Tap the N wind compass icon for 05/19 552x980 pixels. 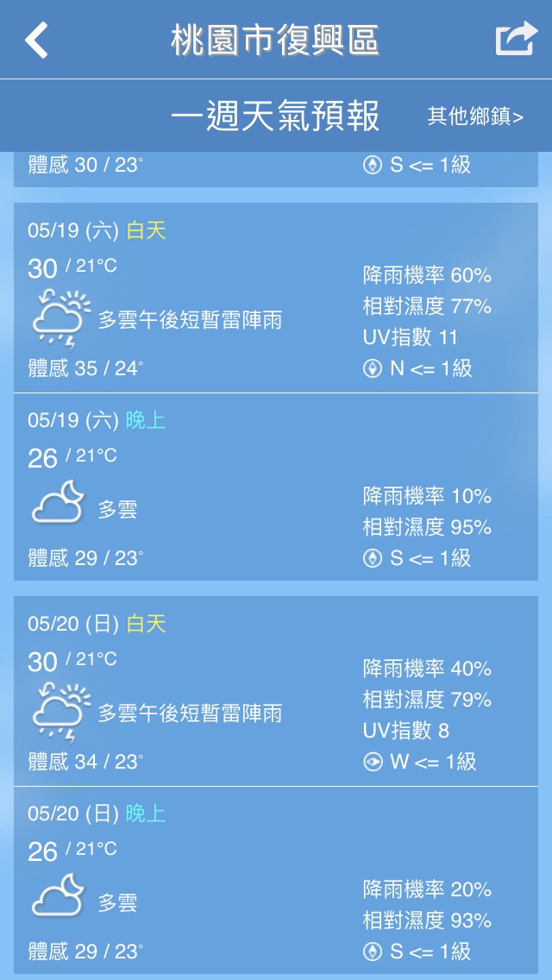click(x=373, y=368)
